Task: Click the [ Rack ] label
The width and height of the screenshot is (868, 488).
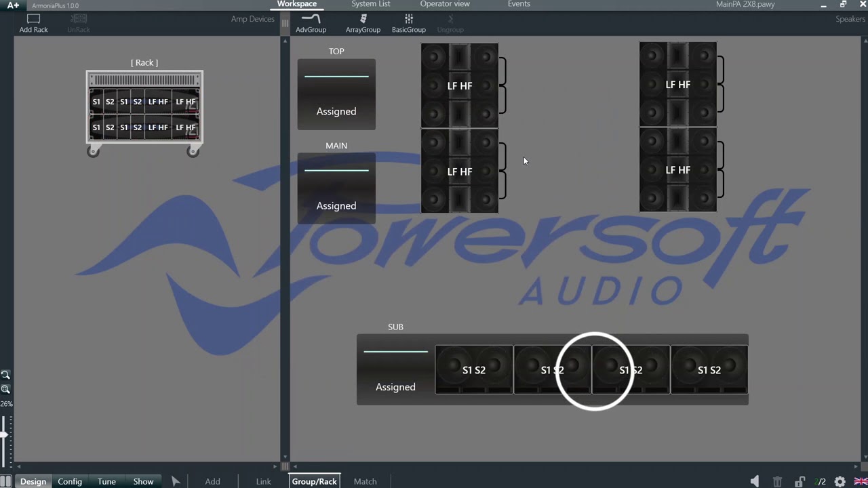Action: click(x=144, y=62)
